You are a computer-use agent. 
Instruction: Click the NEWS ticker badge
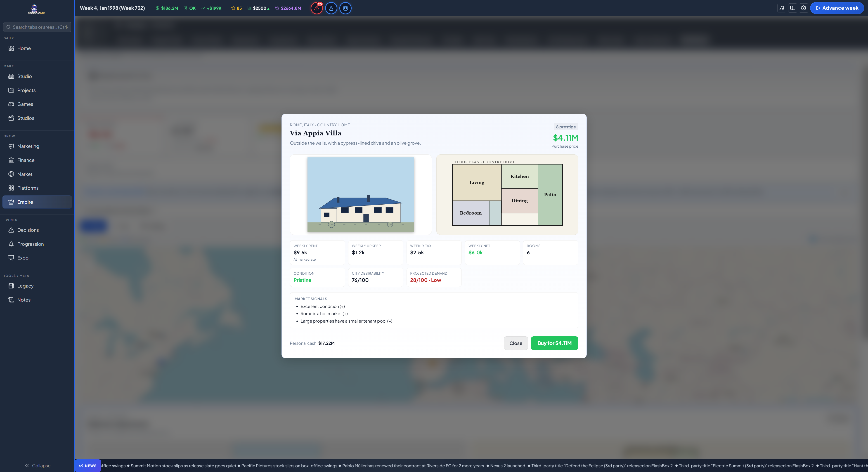tap(88, 466)
